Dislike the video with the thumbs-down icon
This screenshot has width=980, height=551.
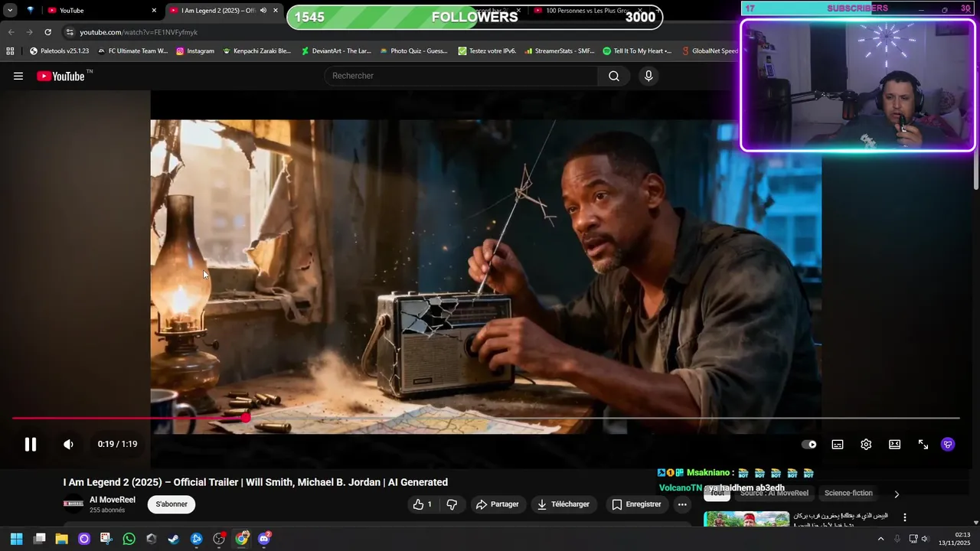tap(452, 504)
